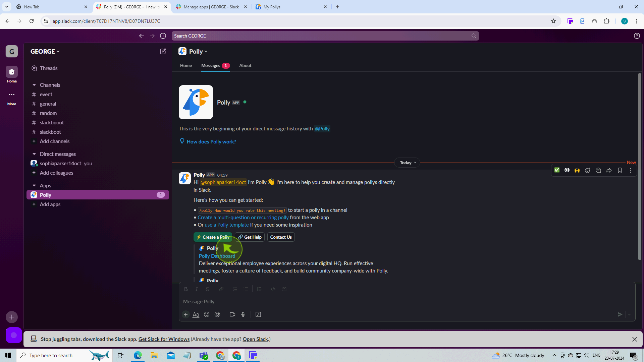The width and height of the screenshot is (644, 362).
Task: Open Create a multi-question or recurring polly link
Action: 243,218
